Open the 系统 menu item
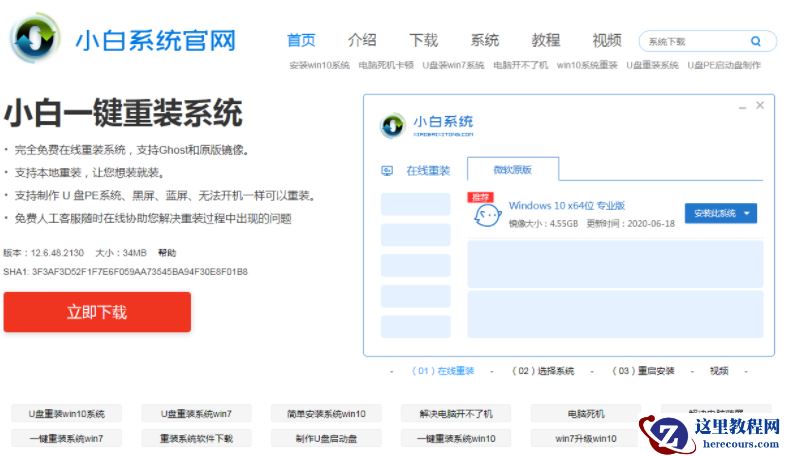Viewport: 785px width, 456px height. [485, 40]
